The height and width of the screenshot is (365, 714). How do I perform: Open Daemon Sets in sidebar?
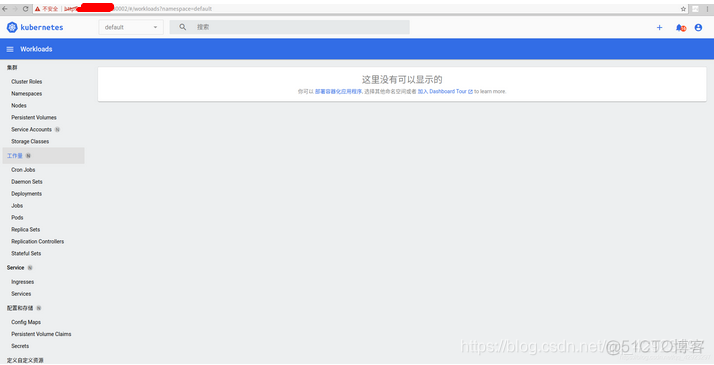(27, 182)
